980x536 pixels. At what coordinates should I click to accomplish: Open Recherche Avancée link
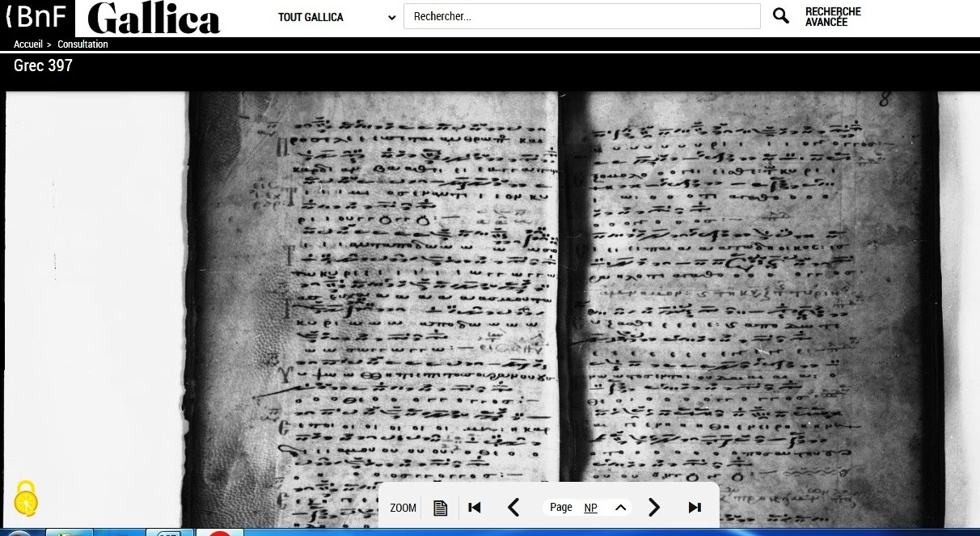pos(832,17)
